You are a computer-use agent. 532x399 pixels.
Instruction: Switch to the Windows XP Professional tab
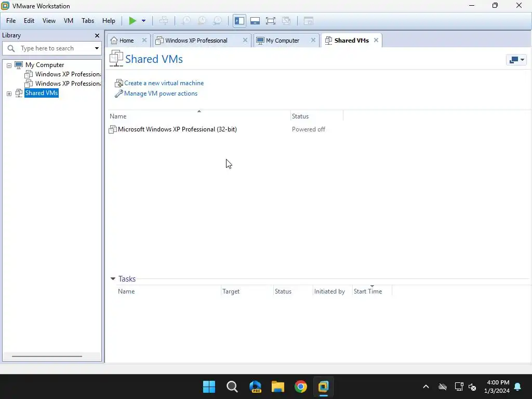pos(196,41)
